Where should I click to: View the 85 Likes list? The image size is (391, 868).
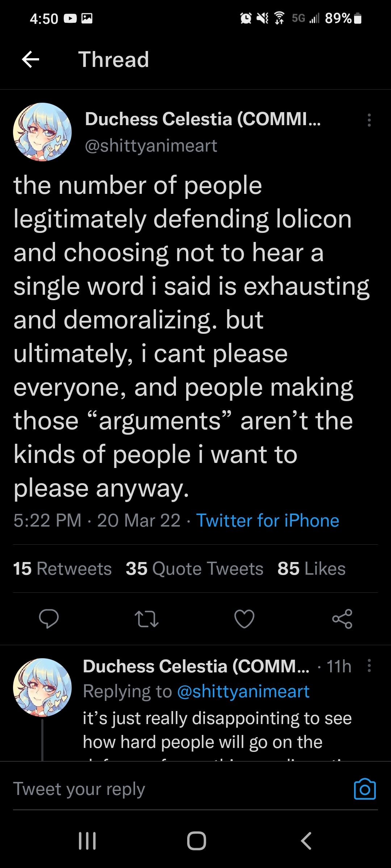tap(311, 569)
